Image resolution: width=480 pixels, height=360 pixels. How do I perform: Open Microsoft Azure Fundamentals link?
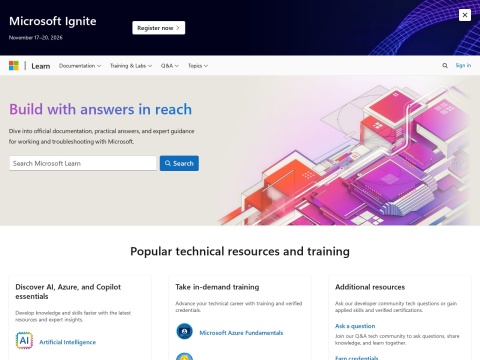coord(241,333)
